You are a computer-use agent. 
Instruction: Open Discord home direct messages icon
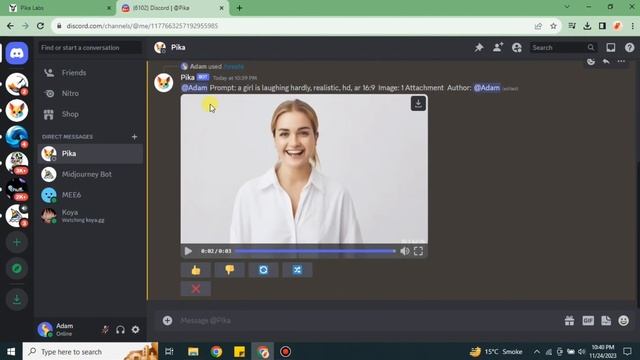click(17, 53)
